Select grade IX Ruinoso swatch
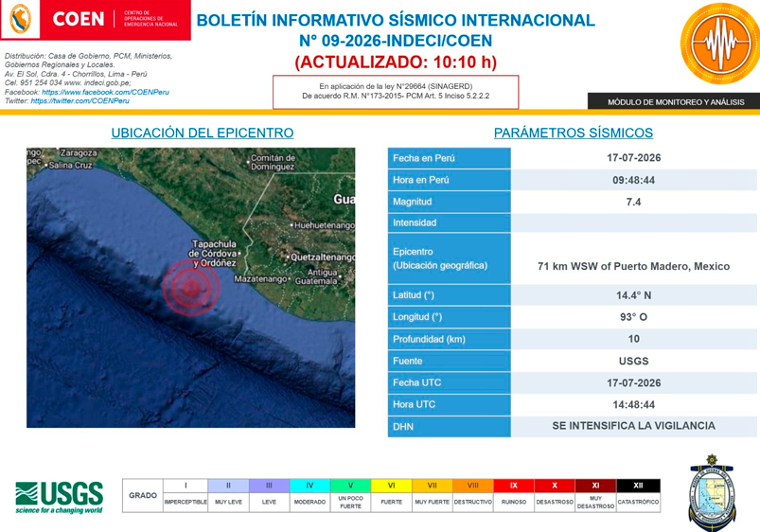Screen dimensions: 760x532 [x=514, y=486]
